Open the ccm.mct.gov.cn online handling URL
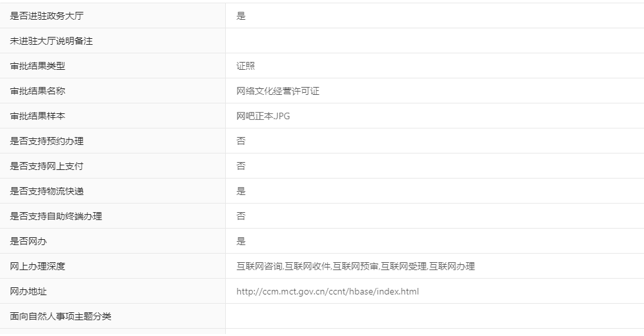644x336 pixels. 327,292
